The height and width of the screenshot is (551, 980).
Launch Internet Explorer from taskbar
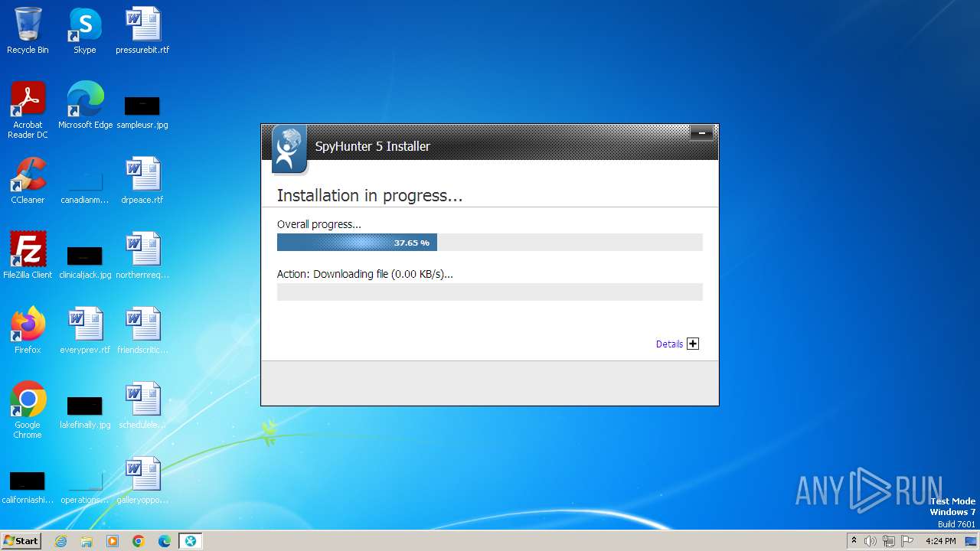point(61,541)
